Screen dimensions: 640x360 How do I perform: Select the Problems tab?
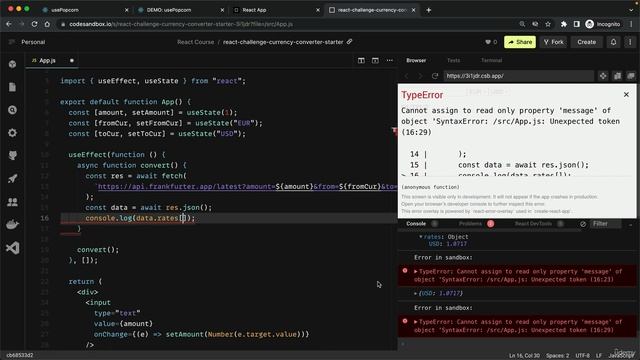(x=470, y=224)
